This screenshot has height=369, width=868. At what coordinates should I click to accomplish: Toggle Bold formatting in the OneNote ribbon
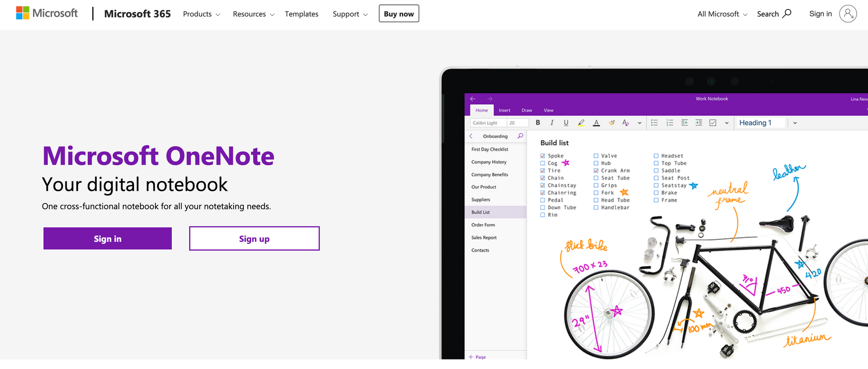tap(538, 123)
